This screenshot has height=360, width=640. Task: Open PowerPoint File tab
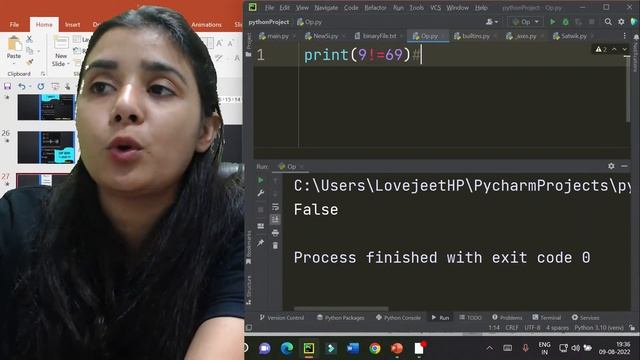point(14,24)
